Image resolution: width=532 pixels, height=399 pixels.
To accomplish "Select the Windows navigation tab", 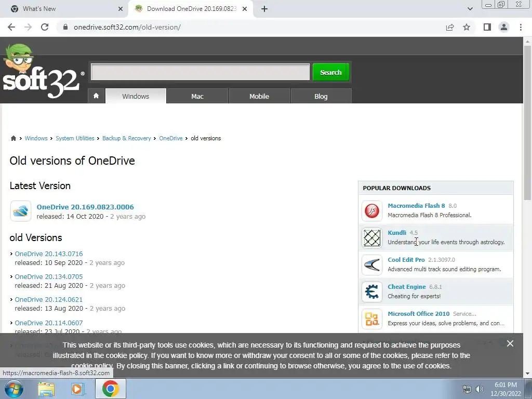I will [x=136, y=96].
